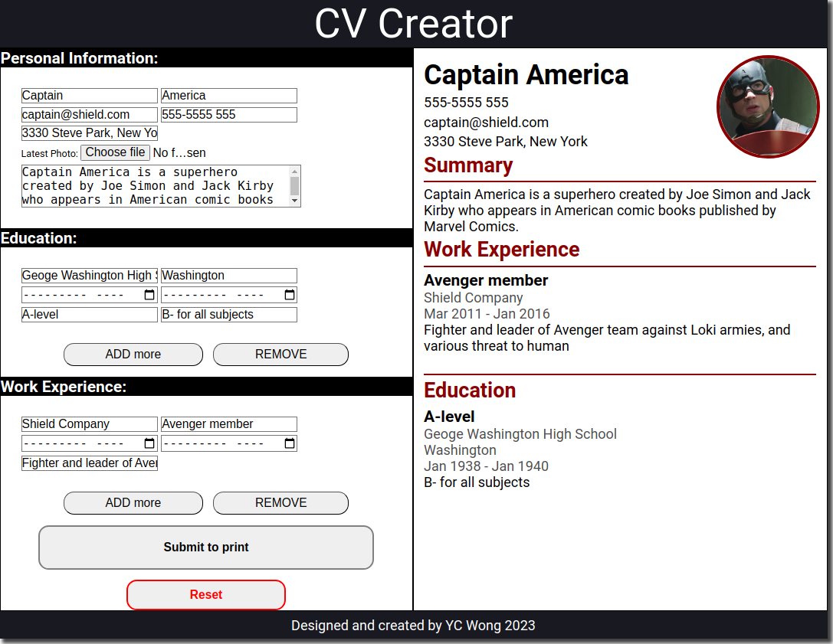Click ADD more under Work Experience

click(x=133, y=503)
